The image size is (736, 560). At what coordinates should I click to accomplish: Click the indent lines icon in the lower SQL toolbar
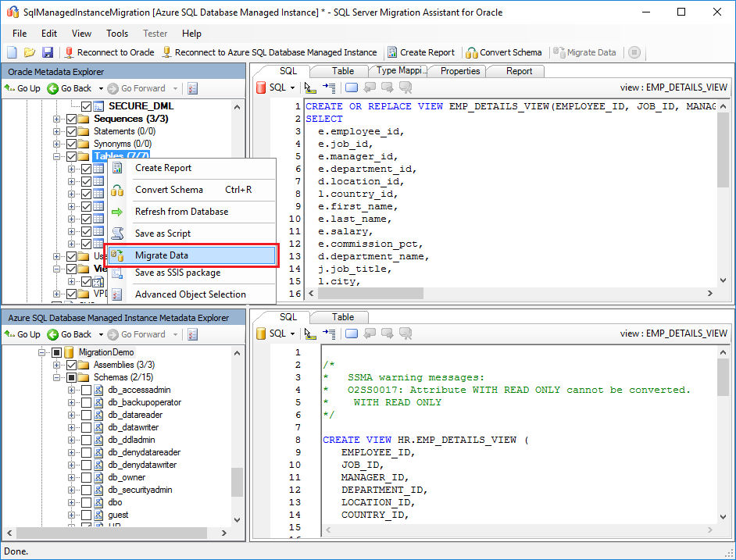pyautogui.click(x=329, y=334)
